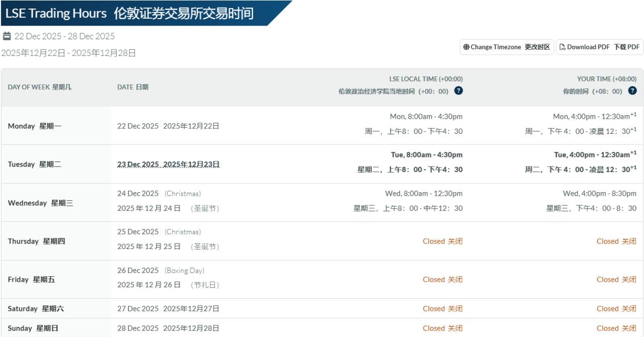
Task: Click Download PDF button
Action: [x=599, y=47]
